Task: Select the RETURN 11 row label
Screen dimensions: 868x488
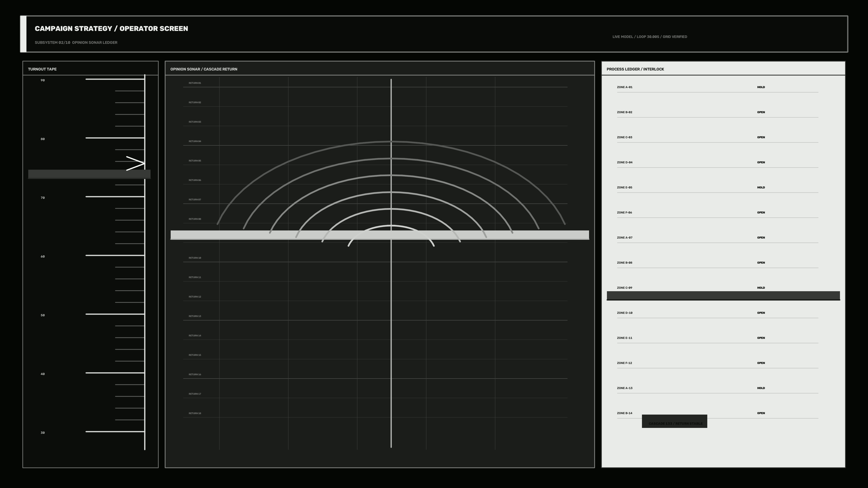Action: [195, 277]
